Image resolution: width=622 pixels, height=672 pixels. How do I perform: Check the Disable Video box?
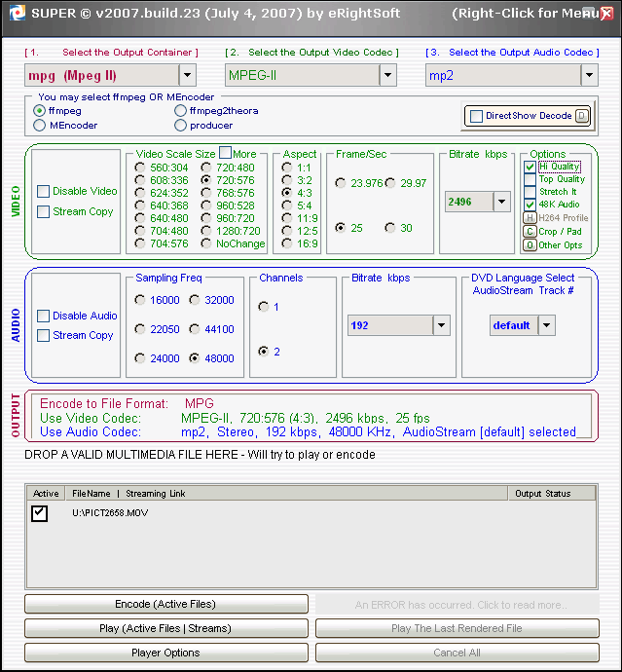pyautogui.click(x=44, y=192)
